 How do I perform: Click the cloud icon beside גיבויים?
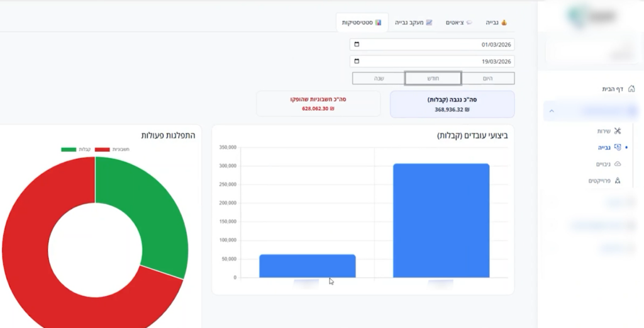click(x=617, y=164)
